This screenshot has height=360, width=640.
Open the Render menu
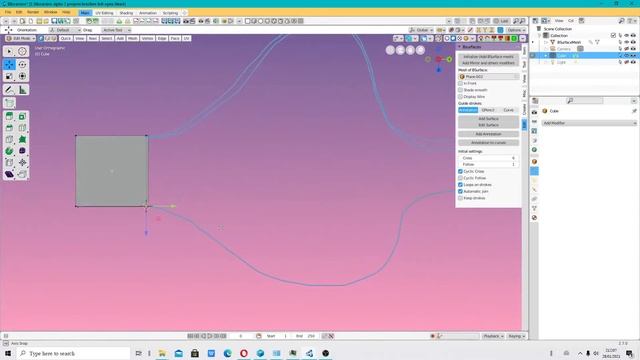click(x=33, y=12)
